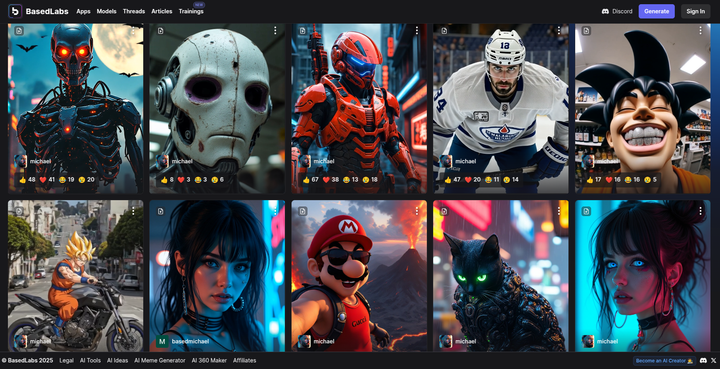Click the document icon on Goku motorcycle card
Screen dimensions: 720x369
(x=19, y=211)
